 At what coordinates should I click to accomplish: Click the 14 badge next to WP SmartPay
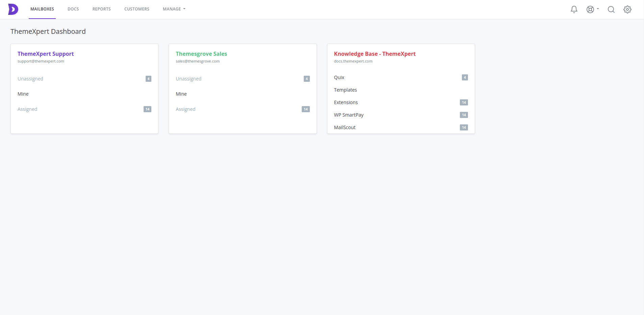click(464, 115)
